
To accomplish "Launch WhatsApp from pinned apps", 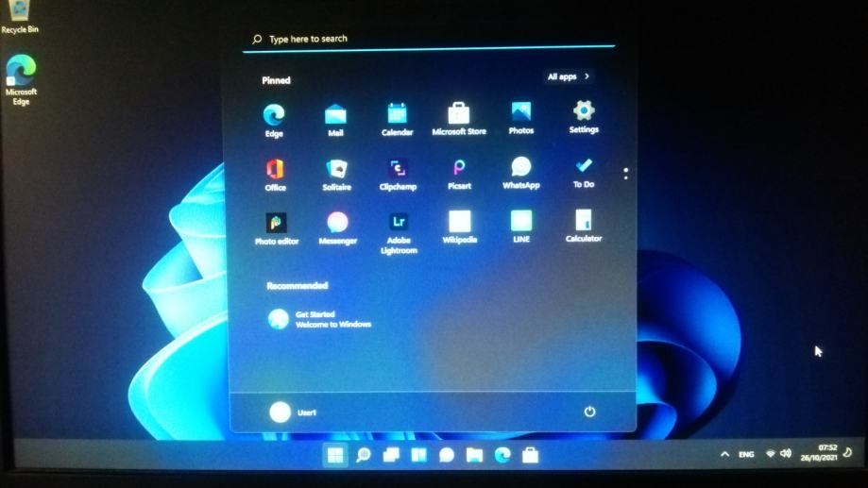I will coord(521,172).
